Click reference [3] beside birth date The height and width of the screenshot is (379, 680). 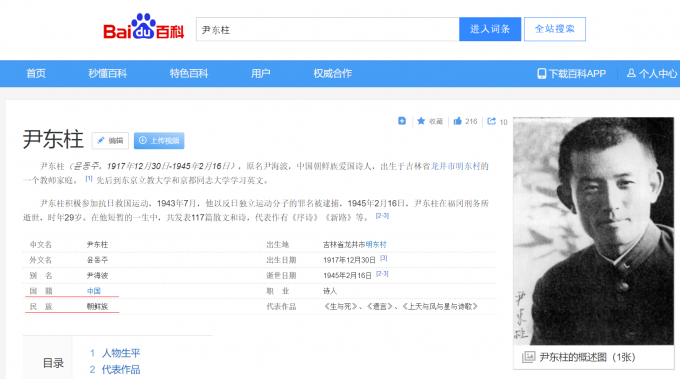point(384,258)
